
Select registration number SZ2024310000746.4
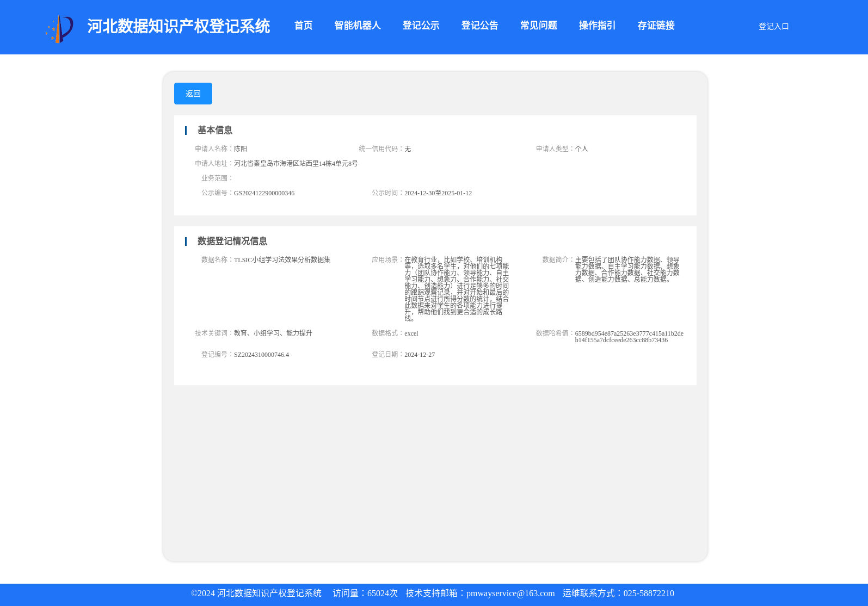pyautogui.click(x=261, y=355)
